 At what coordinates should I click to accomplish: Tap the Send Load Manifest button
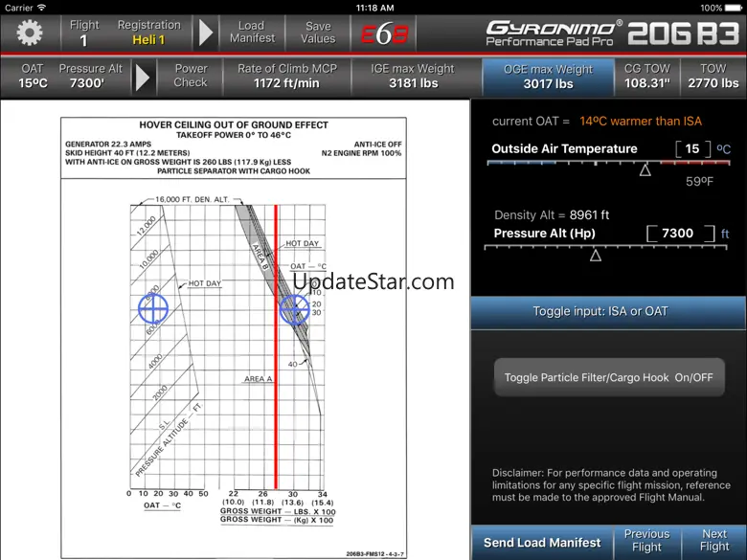542,543
